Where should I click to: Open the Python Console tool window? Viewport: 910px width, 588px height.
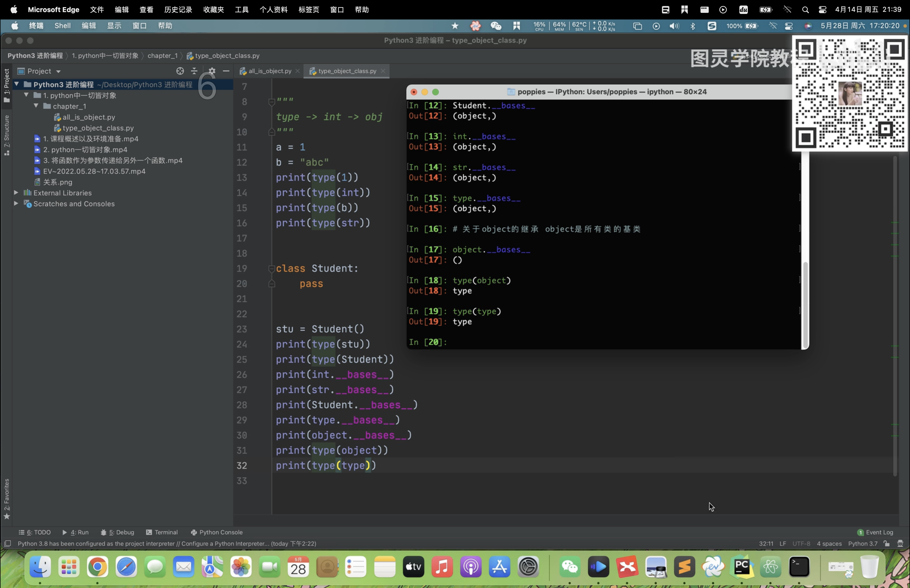216,532
